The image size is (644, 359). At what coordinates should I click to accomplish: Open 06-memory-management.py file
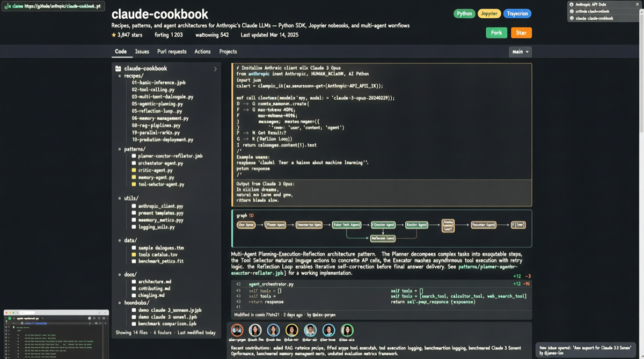[x=160, y=118]
